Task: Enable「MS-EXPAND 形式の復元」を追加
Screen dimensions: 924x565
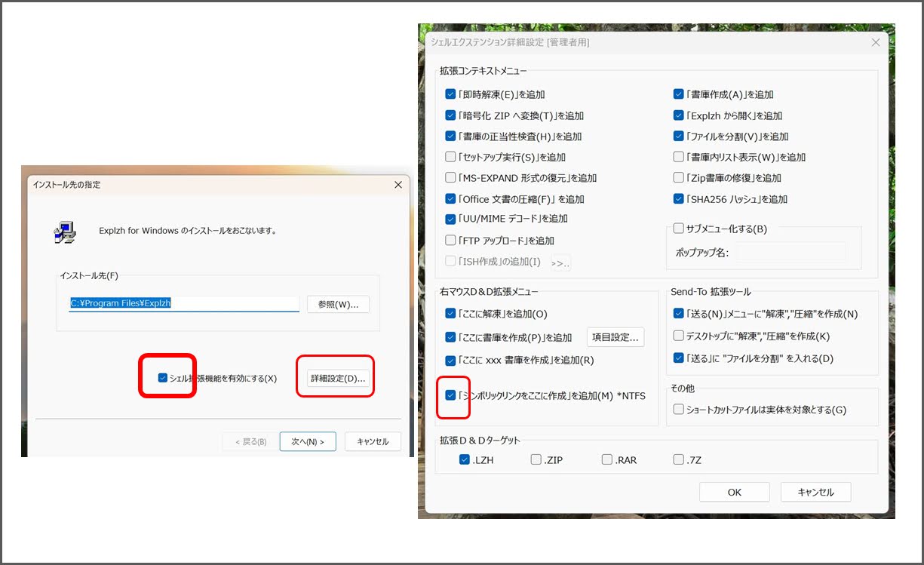Action: [x=451, y=178]
